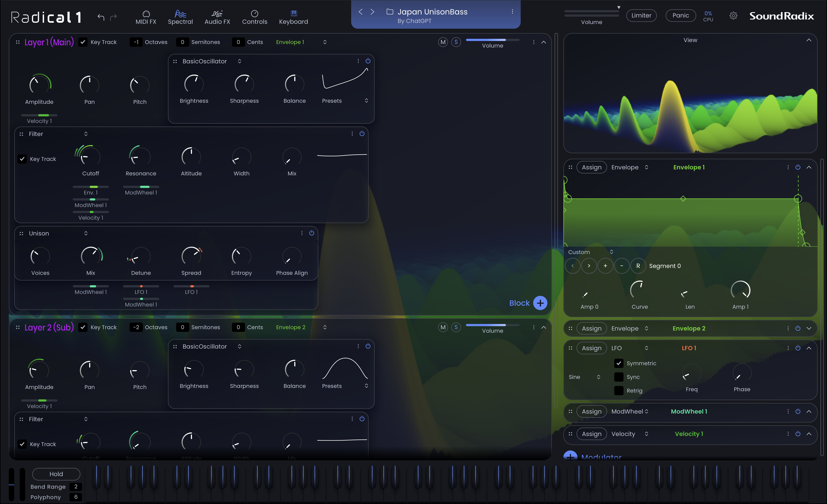Enable Sync on LFO 1
Screen dimensions: 827x504
click(619, 377)
